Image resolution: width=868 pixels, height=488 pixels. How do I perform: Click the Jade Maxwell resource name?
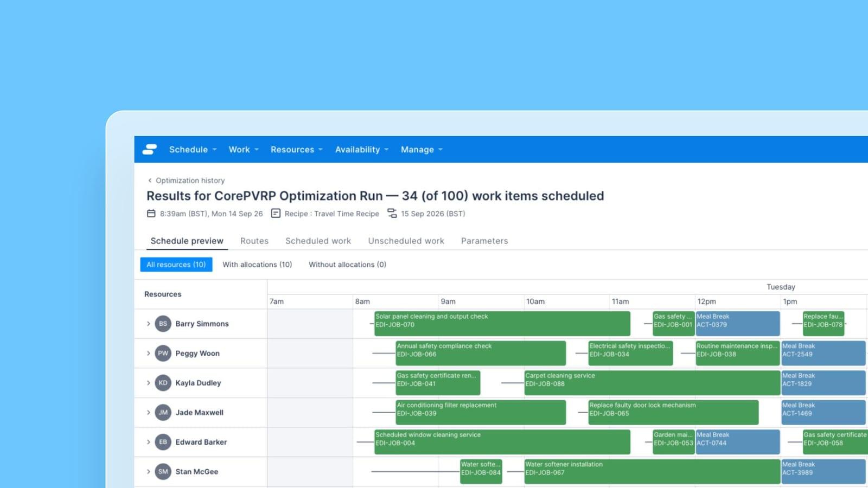[199, 412]
